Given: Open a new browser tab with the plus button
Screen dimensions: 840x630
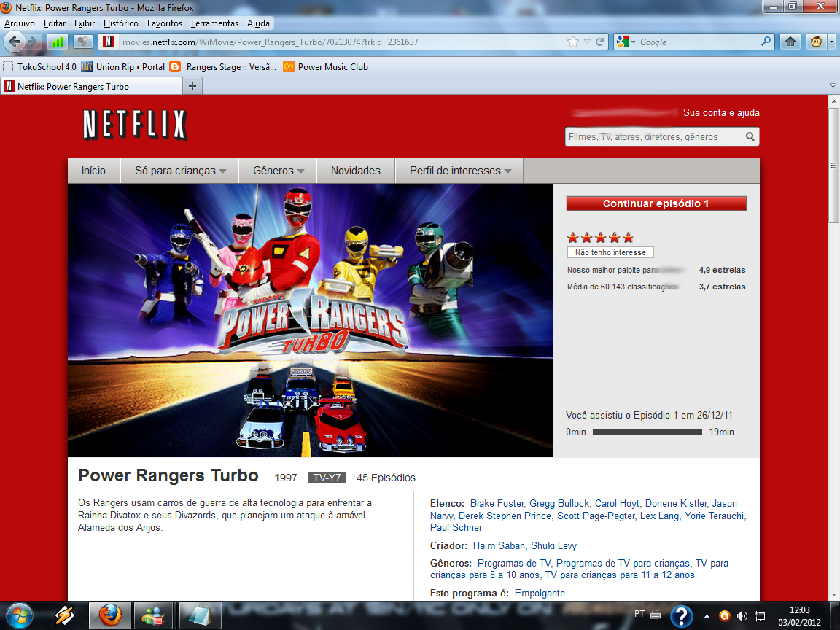Looking at the screenshot, I should pyautogui.click(x=191, y=85).
